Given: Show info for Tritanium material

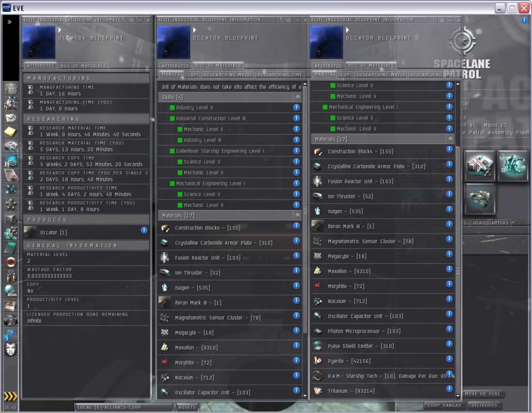Looking at the screenshot, I should click(449, 389).
